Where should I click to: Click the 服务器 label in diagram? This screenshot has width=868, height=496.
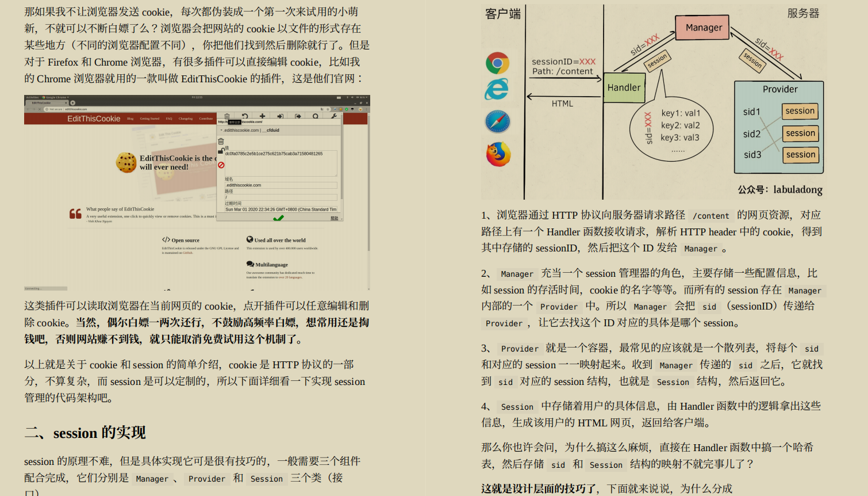click(x=803, y=13)
